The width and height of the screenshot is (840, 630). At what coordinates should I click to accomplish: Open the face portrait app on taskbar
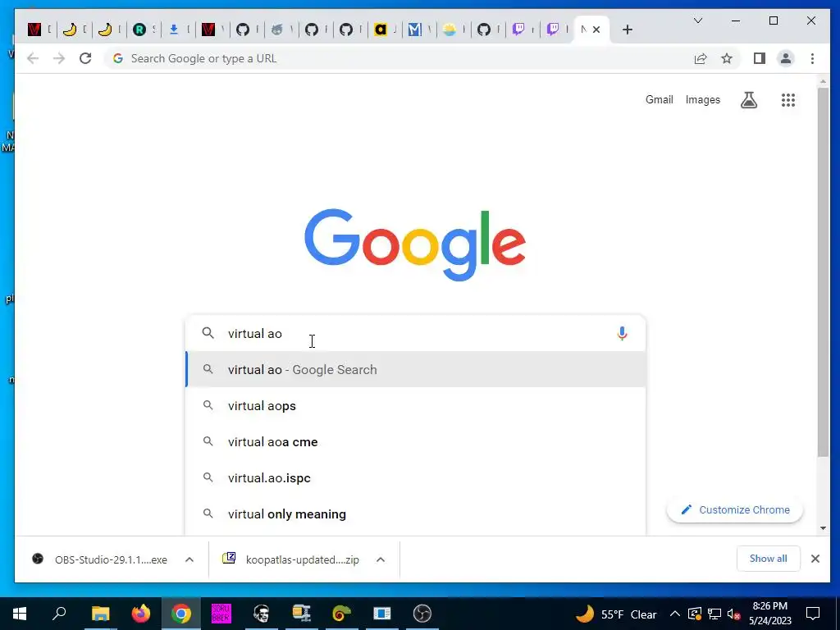(262, 614)
